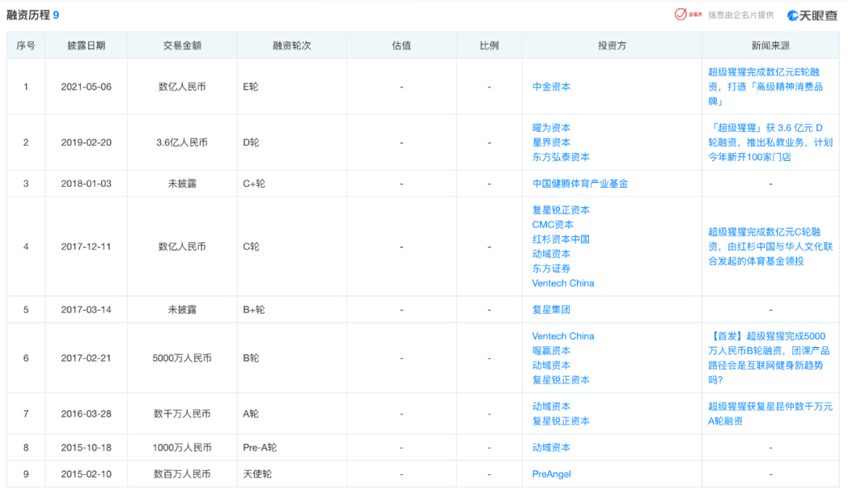Select the date 2019-02-20

tap(86, 142)
